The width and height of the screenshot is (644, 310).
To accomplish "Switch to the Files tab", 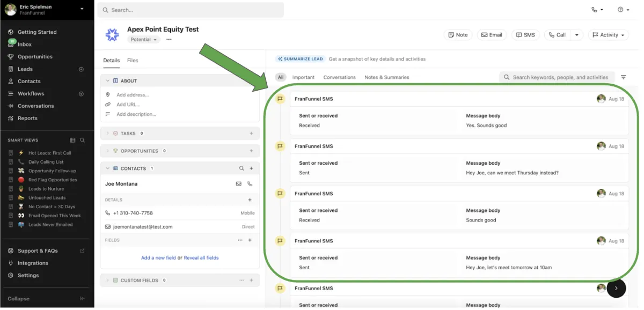I will [x=132, y=60].
